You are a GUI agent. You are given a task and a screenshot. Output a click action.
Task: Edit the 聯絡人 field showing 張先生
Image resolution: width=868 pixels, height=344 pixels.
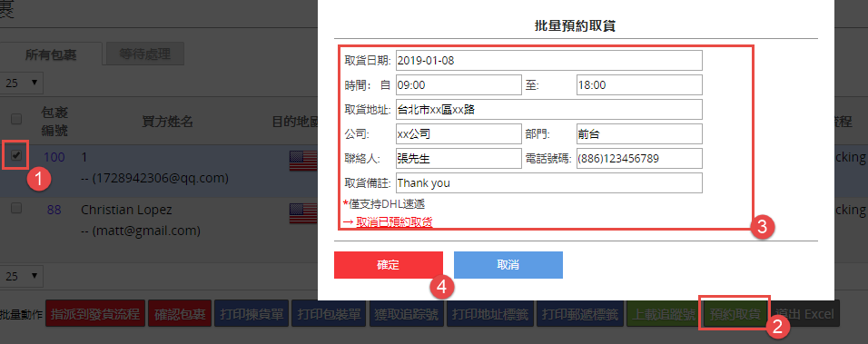[x=459, y=158]
